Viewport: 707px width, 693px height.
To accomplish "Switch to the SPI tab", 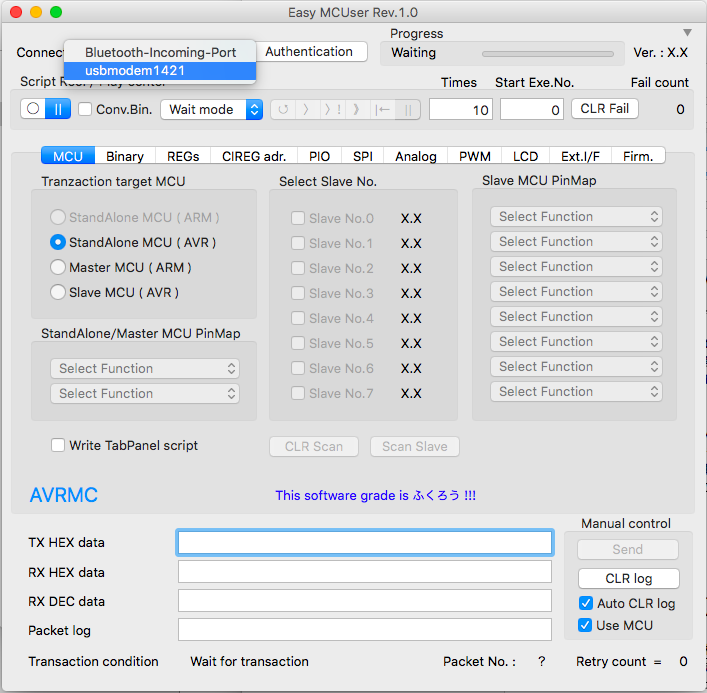I will (363, 156).
